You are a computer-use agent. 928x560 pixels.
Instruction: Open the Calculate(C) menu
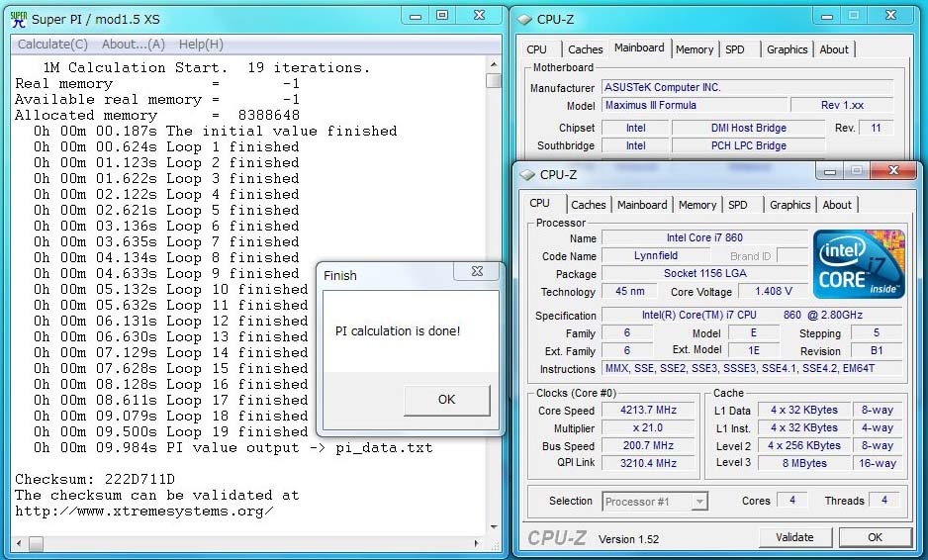[x=52, y=45]
